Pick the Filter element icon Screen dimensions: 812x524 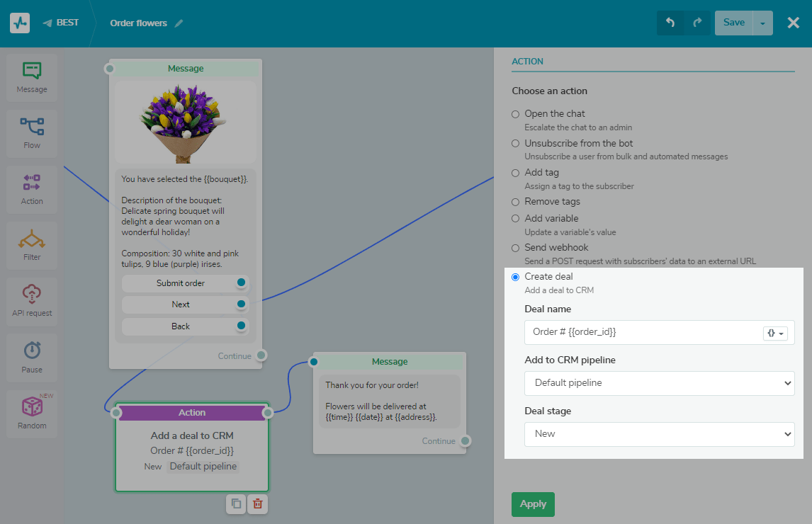point(32,245)
